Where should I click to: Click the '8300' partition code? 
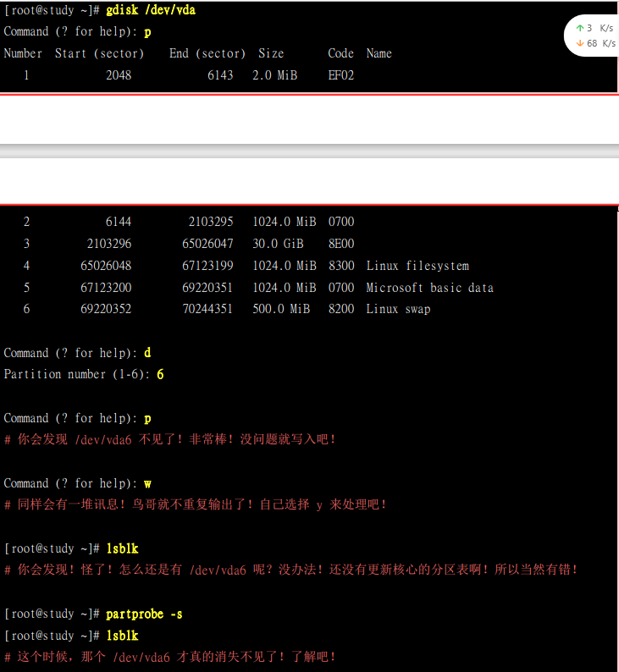click(x=341, y=266)
